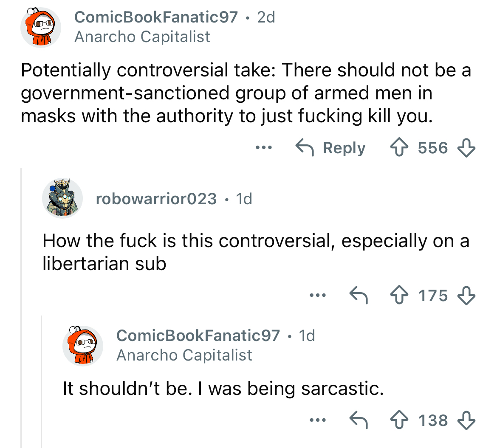
Task: Reply to ComicBookFanatic97's top comment
Action: pos(330,148)
